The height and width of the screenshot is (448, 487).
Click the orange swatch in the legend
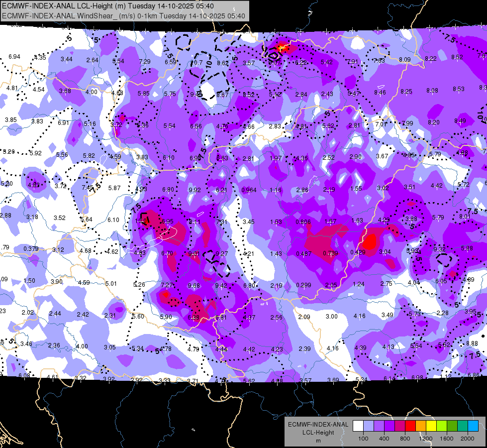[421, 426]
